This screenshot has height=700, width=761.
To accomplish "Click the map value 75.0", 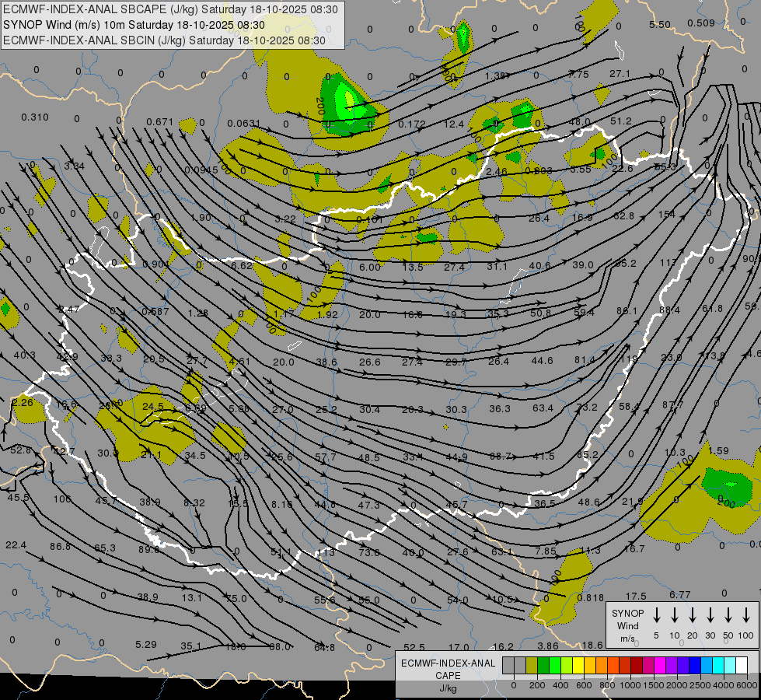I will coord(236,599).
